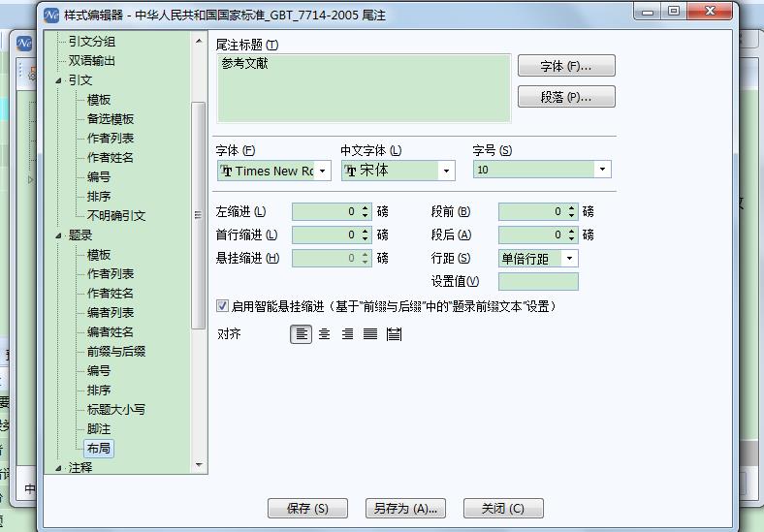
Task: Toggle 启用智能悬挂缩进 checkbox
Action: (x=222, y=306)
